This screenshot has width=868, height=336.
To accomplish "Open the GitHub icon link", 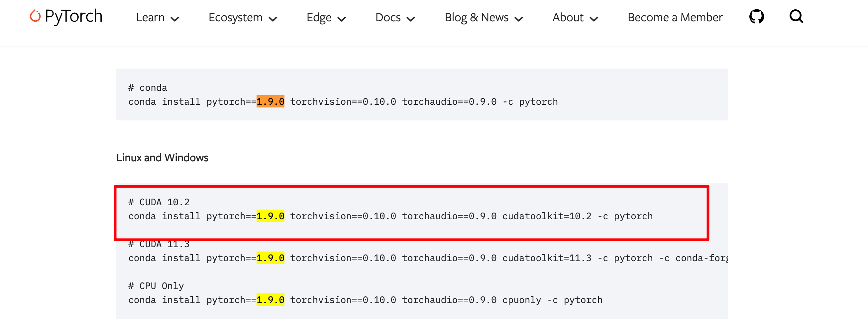I will point(756,17).
